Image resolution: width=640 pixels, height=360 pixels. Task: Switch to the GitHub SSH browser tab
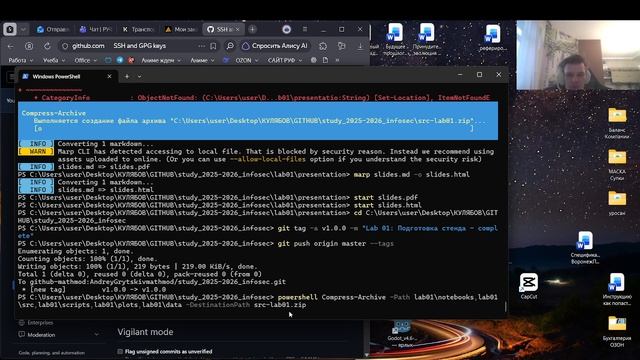pyautogui.click(x=223, y=29)
